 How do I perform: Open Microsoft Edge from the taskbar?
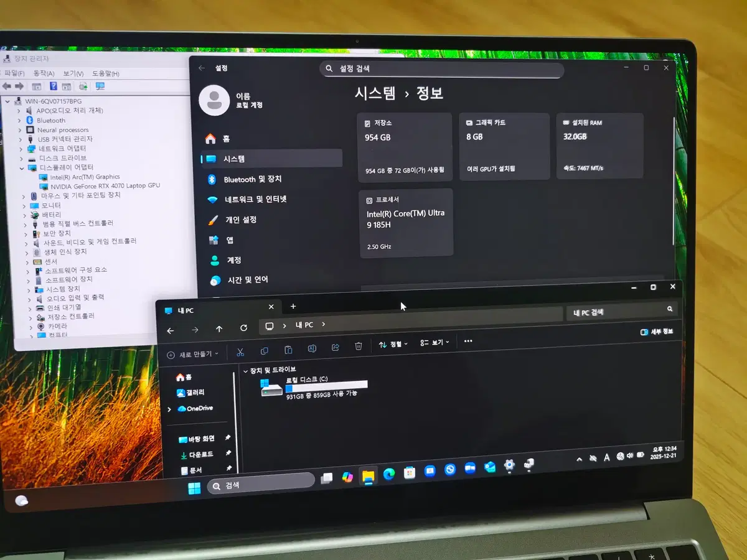pos(389,474)
